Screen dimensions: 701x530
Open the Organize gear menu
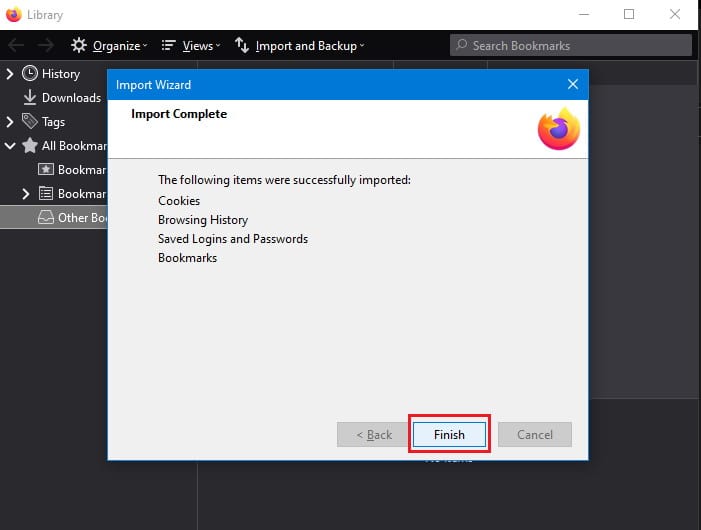pos(109,46)
